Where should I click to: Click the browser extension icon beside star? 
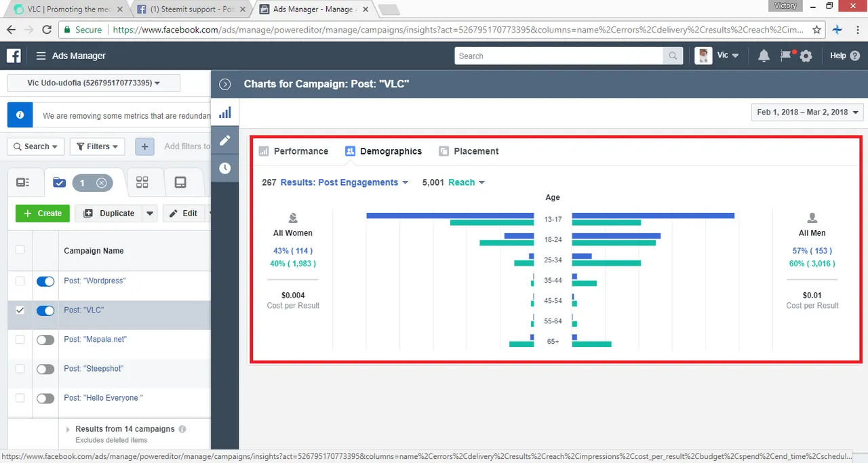coord(837,30)
